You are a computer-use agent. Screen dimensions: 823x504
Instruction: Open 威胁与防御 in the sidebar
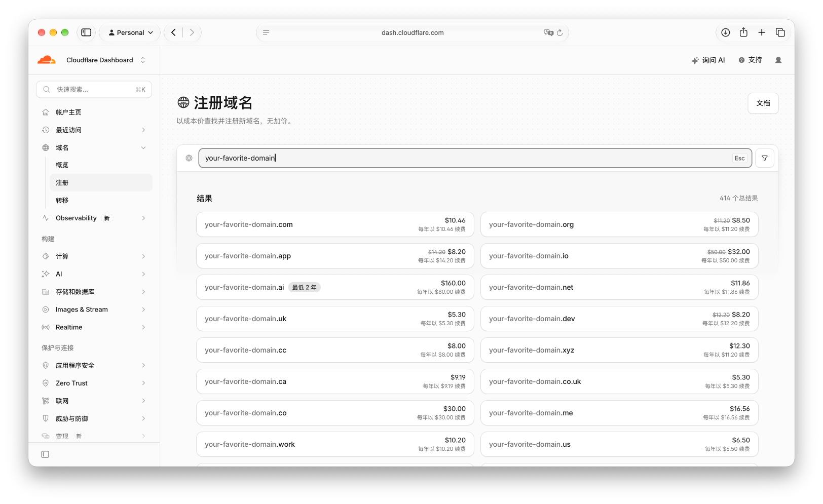click(94, 418)
